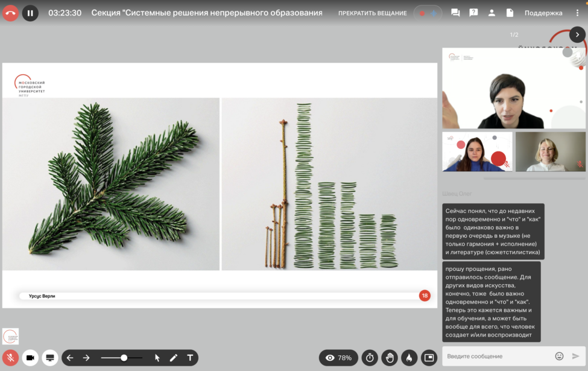Click the Поддержка support link

coord(543,13)
